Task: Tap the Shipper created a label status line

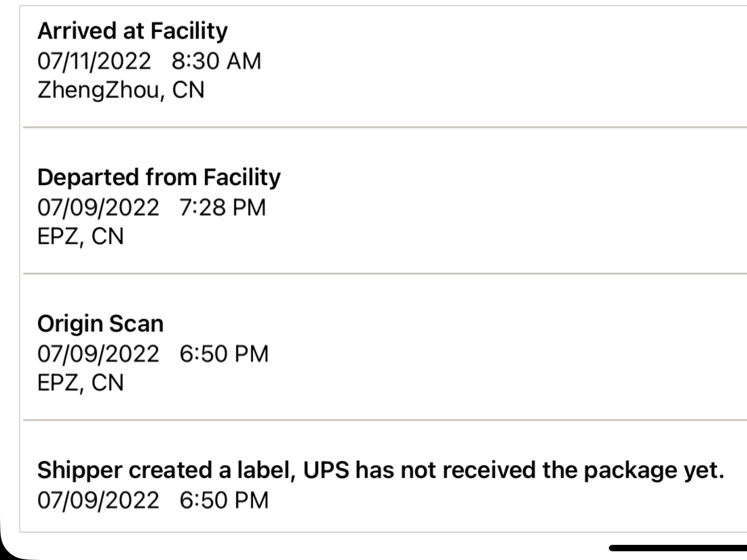Action: click(380, 471)
